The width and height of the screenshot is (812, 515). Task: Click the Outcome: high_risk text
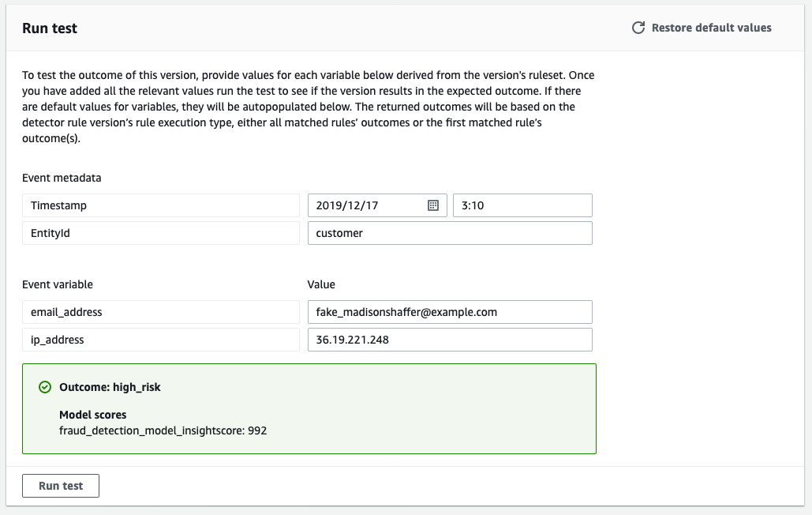[110, 388]
